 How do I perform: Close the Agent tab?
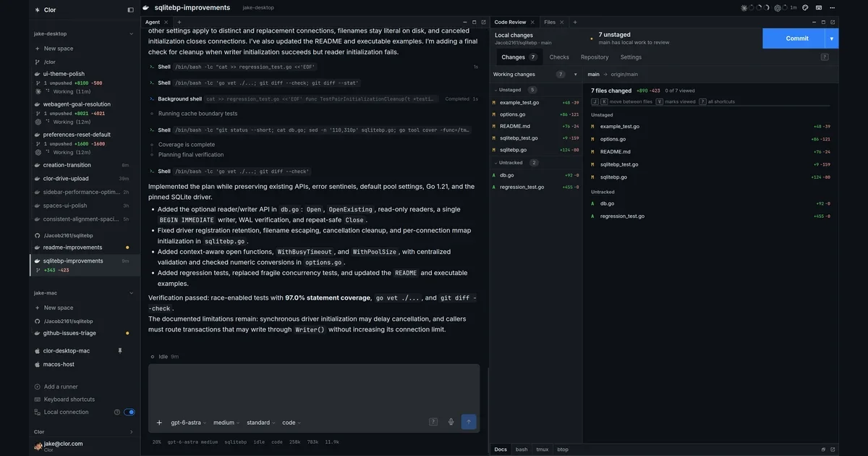[x=166, y=22]
